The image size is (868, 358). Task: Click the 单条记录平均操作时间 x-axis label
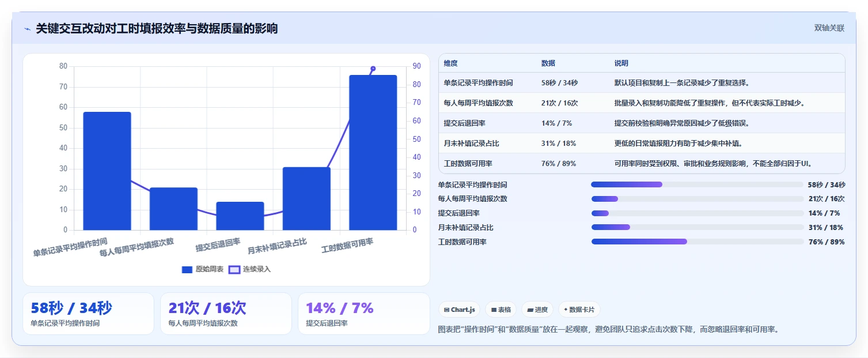point(70,247)
